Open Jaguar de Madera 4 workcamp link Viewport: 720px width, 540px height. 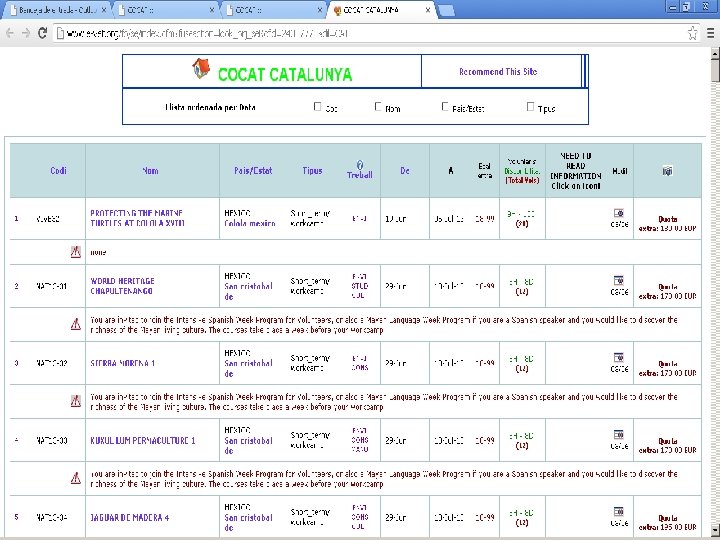[x=129, y=518]
